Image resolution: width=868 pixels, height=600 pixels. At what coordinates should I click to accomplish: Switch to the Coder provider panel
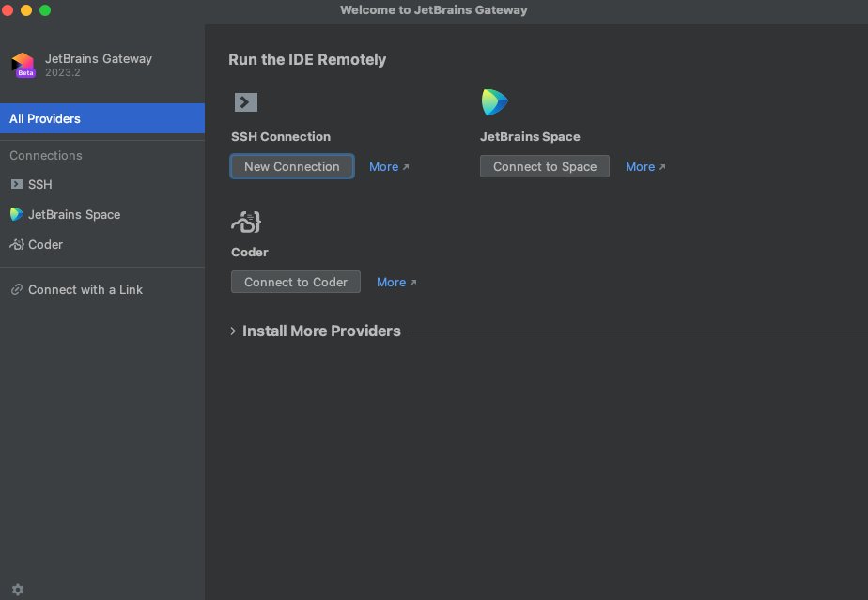[x=295, y=282]
